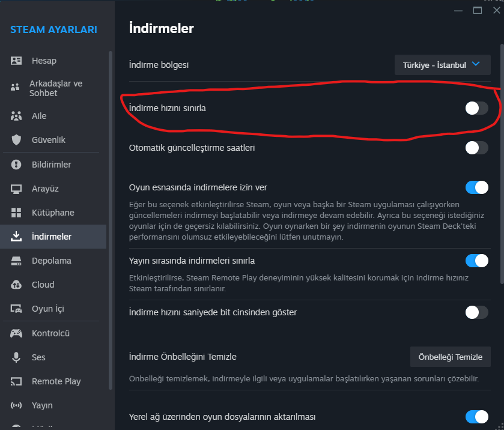
Task: Click the settings content vertical scrollbar
Action: coord(502,164)
